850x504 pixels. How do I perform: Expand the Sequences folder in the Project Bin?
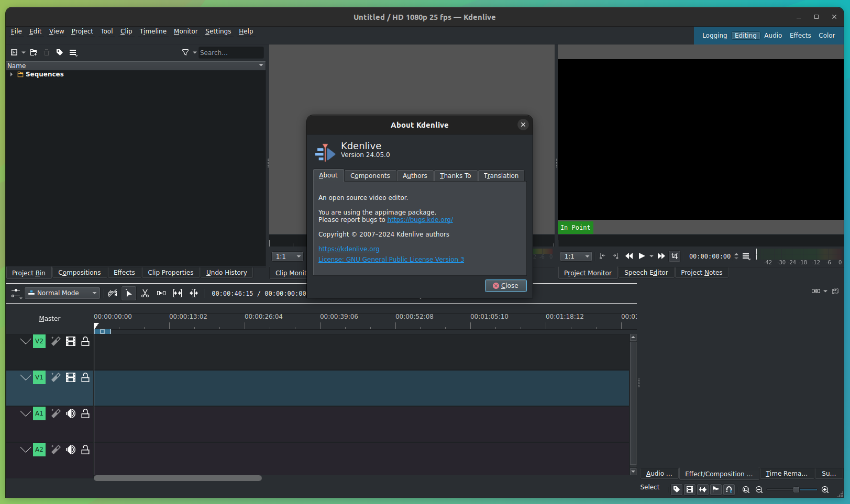coord(12,74)
